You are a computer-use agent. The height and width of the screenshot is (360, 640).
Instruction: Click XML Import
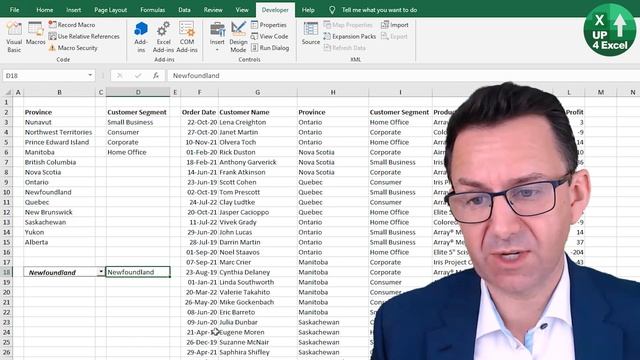[x=395, y=25]
